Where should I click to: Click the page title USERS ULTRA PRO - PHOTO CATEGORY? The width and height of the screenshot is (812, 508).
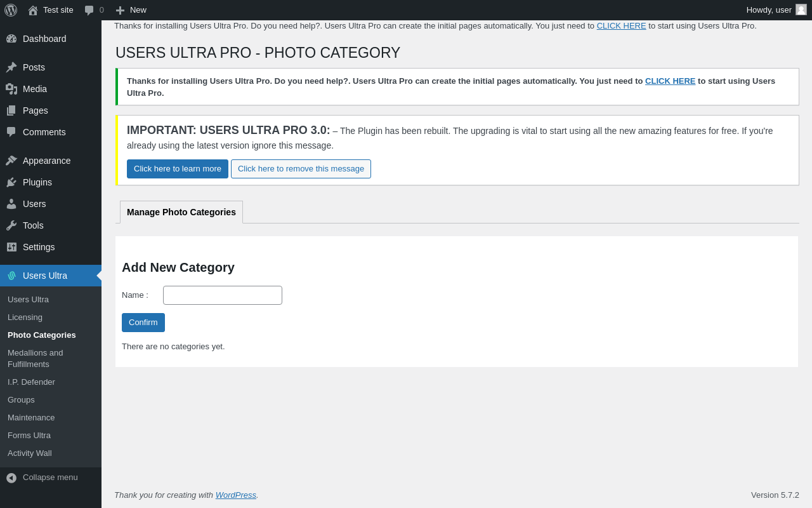click(258, 53)
